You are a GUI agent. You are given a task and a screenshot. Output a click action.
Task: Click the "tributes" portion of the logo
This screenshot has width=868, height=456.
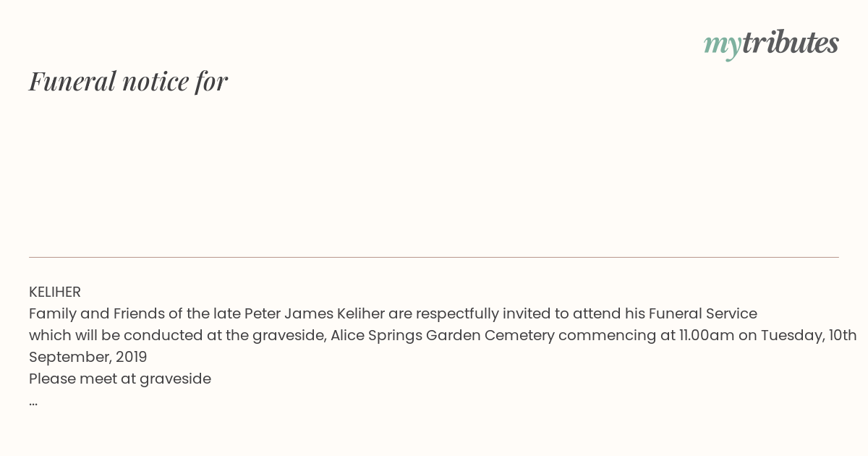[x=790, y=43]
